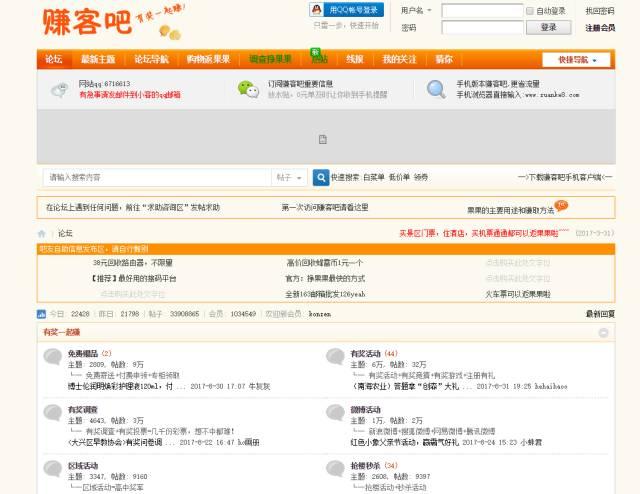The height and width of the screenshot is (494, 640).
Task: Open the 免费赠品 forum link
Action: coord(83,354)
